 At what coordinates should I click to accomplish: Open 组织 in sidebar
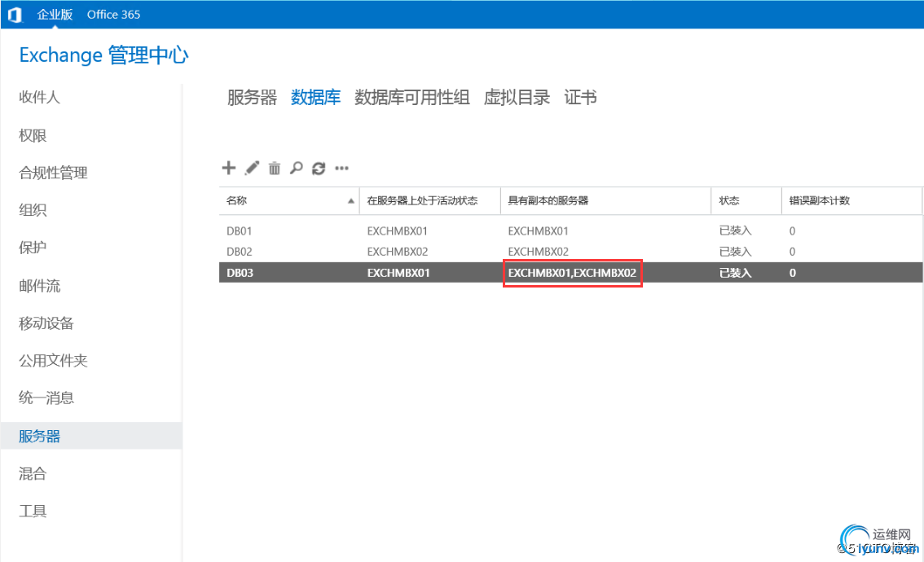coord(33,209)
